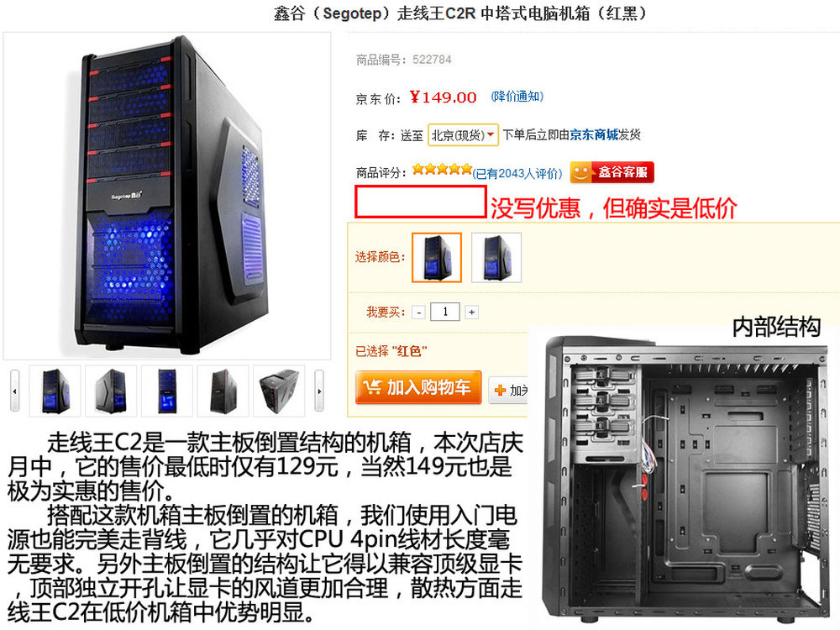Click the quantity input field
This screenshot has height=630, width=840.
click(x=445, y=312)
